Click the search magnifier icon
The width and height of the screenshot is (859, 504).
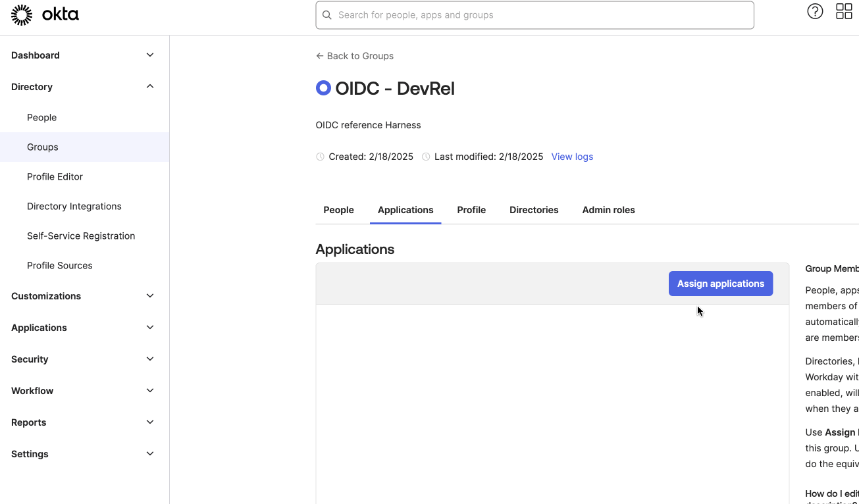click(x=327, y=15)
